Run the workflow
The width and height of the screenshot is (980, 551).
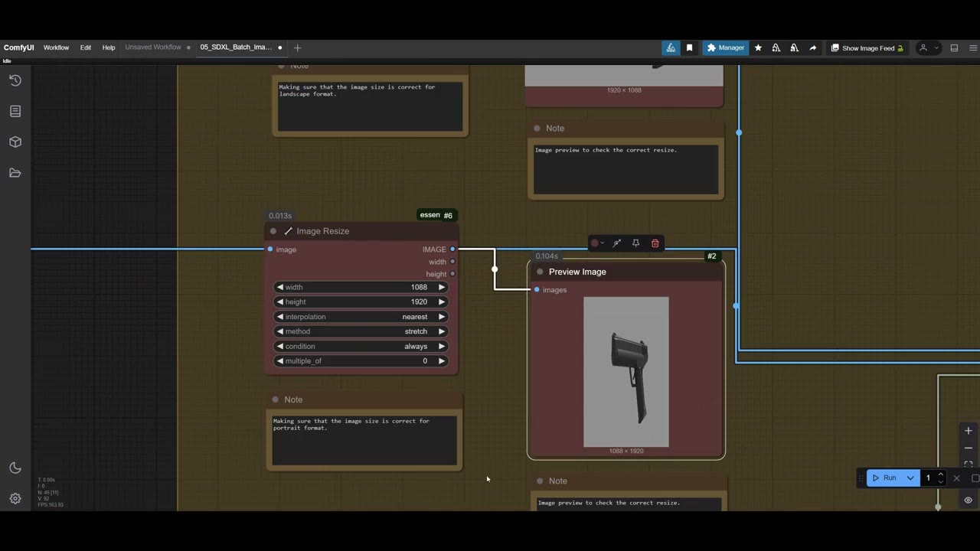[x=884, y=478]
